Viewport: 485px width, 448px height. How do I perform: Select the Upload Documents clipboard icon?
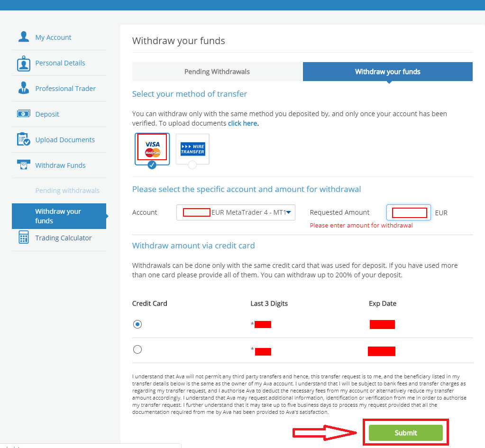click(24, 139)
